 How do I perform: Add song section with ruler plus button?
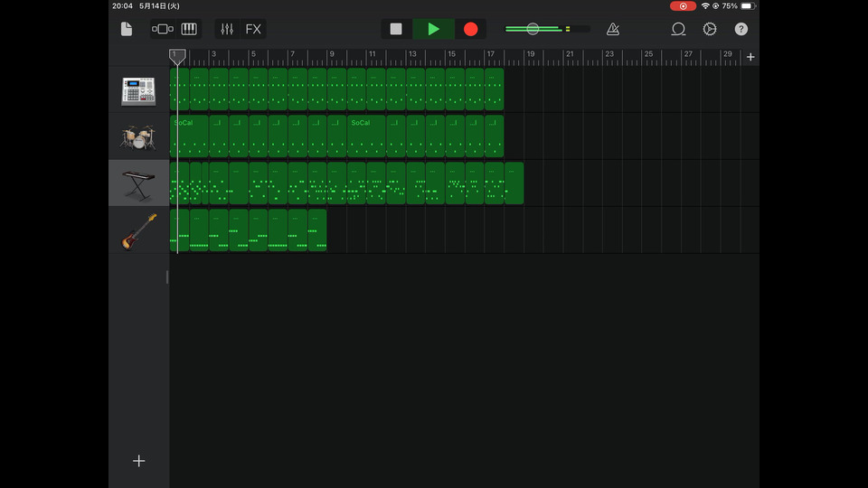(750, 57)
